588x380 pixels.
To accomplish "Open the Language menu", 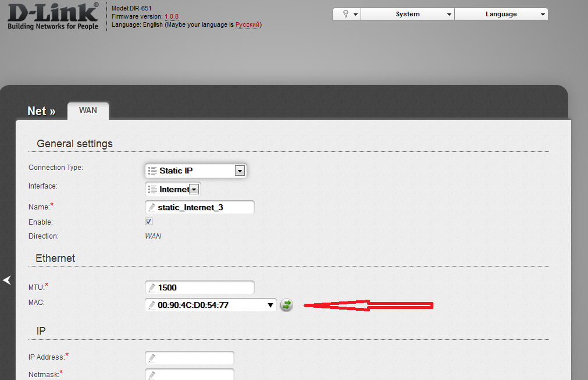I will [501, 14].
